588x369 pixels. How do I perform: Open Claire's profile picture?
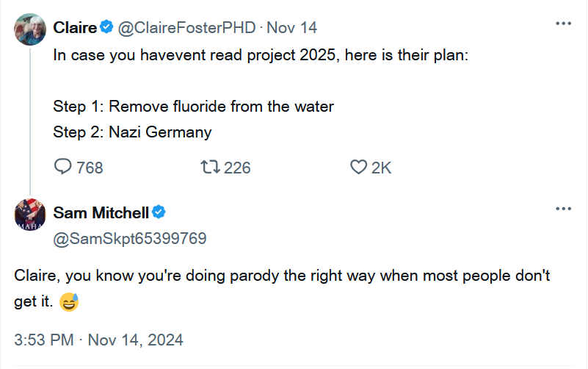tap(30, 29)
